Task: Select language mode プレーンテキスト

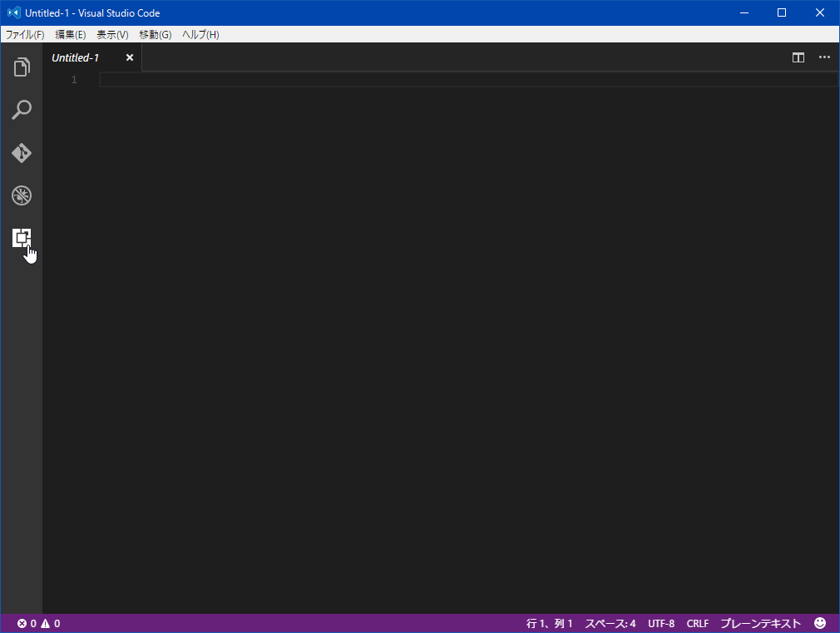Action: [x=760, y=623]
